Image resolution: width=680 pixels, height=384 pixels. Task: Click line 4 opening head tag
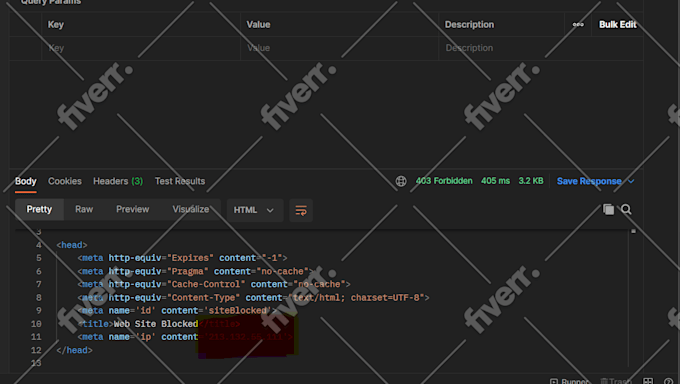coord(72,245)
